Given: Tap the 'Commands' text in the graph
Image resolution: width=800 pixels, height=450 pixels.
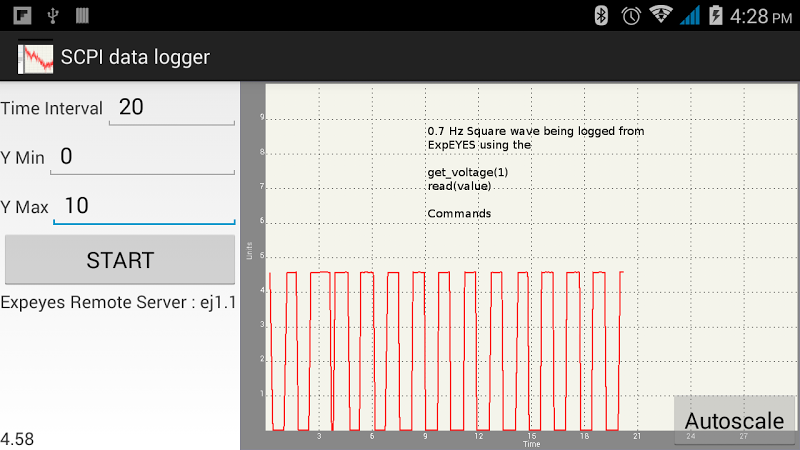Looking at the screenshot, I should coord(459,214).
